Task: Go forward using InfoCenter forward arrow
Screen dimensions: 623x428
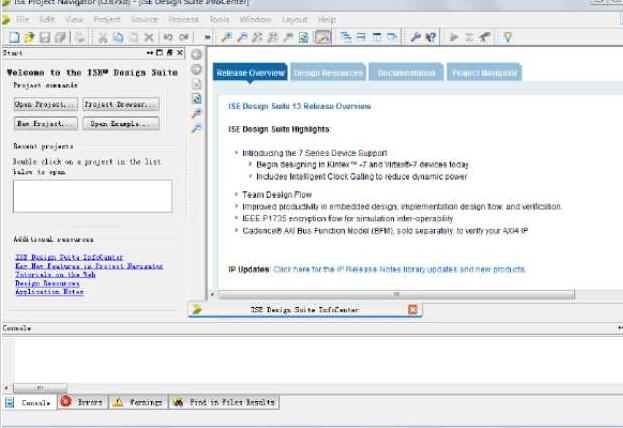Action: 196,70
